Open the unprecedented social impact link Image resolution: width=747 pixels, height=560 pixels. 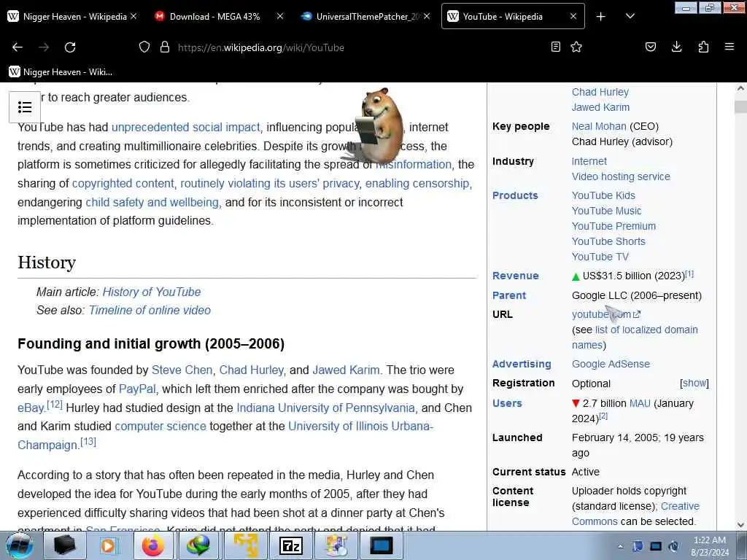tap(186, 127)
